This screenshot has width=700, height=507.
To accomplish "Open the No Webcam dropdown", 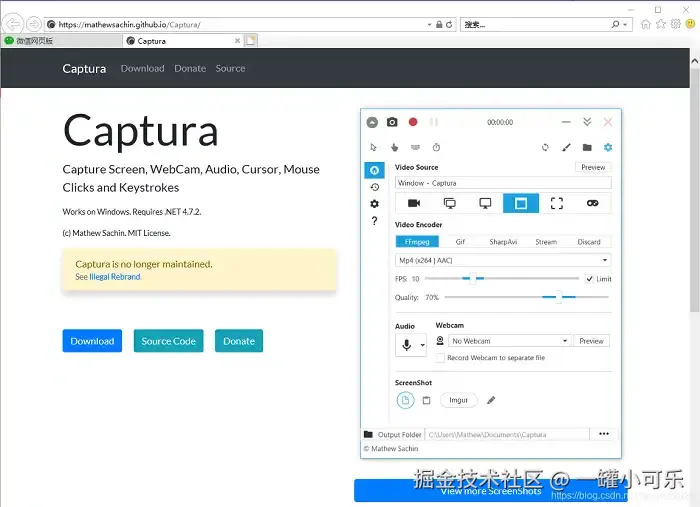I will pos(509,341).
